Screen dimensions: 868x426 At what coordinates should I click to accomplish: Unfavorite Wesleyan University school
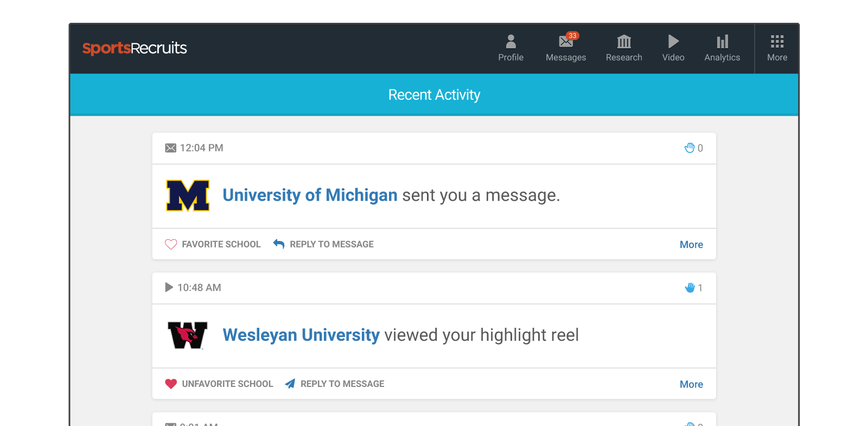point(219,384)
